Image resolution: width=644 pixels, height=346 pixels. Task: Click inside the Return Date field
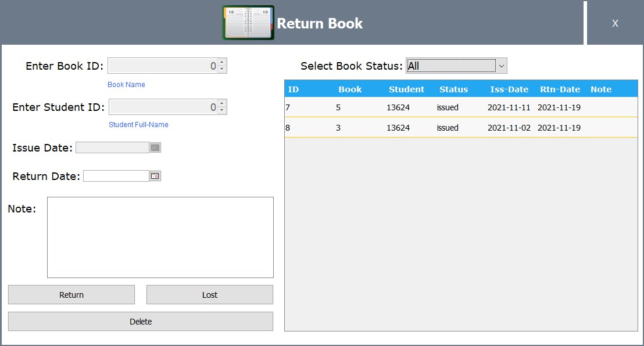(x=116, y=176)
